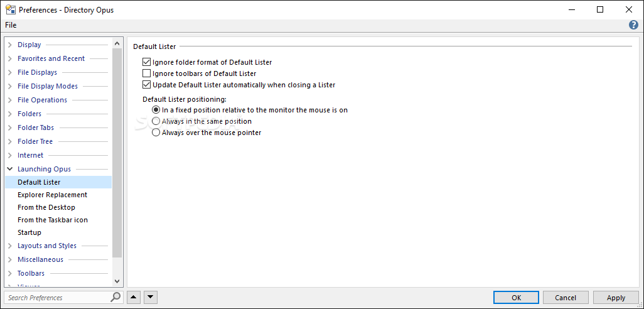Click the Layouts and Styles label
The width and height of the screenshot is (644, 309).
[x=47, y=246]
